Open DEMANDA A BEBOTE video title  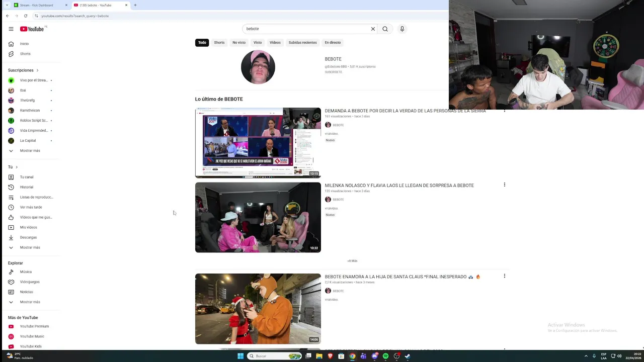405,111
